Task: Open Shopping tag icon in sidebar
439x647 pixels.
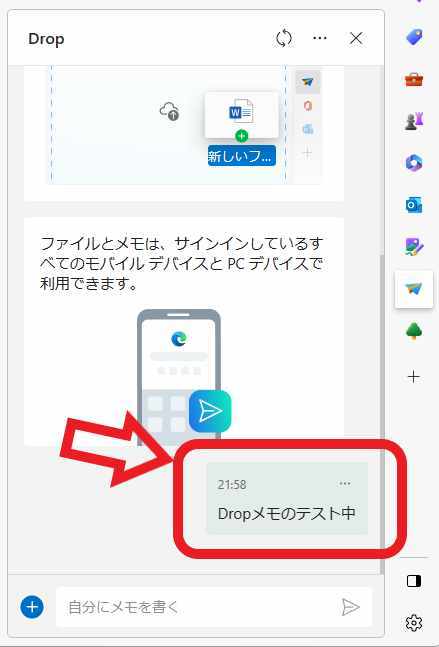Action: coord(414,37)
